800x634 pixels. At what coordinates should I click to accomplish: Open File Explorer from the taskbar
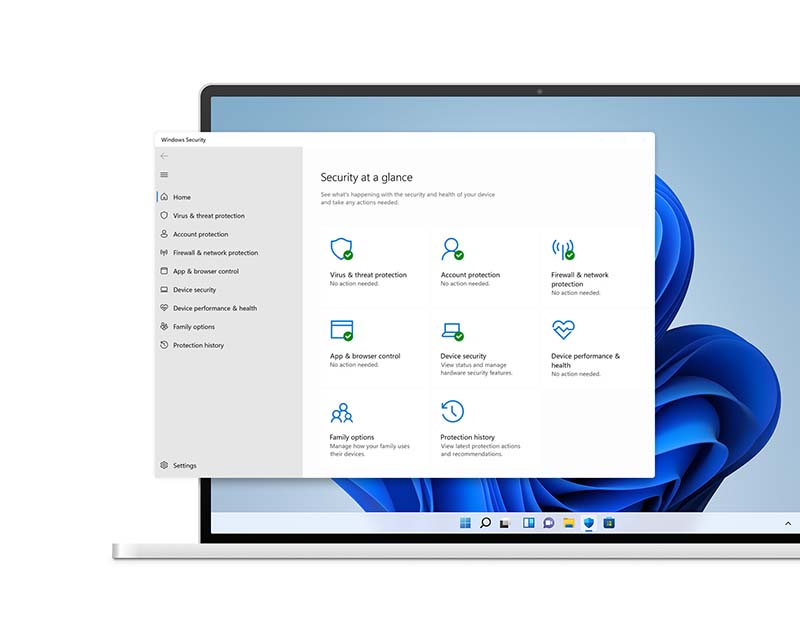coord(569,523)
